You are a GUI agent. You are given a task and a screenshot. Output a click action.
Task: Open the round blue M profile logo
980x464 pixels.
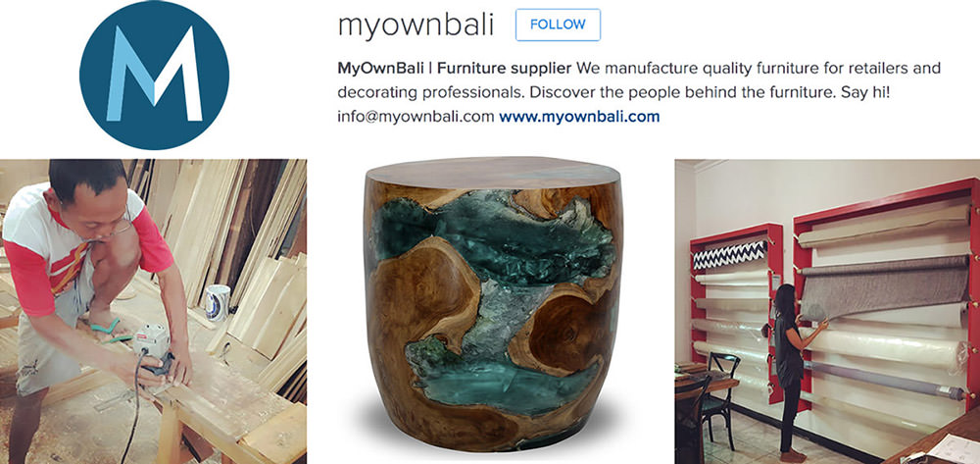[155, 75]
